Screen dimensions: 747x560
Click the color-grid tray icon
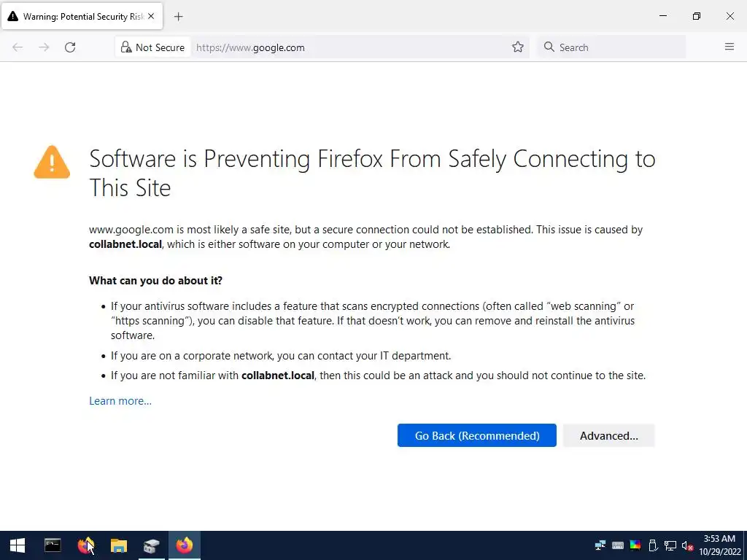[635, 545]
